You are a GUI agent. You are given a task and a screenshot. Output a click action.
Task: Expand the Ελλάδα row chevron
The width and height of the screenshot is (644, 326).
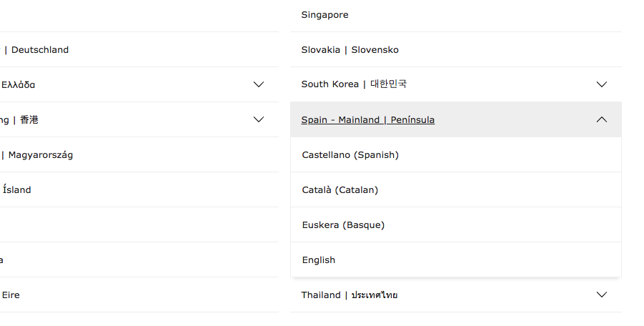click(259, 84)
